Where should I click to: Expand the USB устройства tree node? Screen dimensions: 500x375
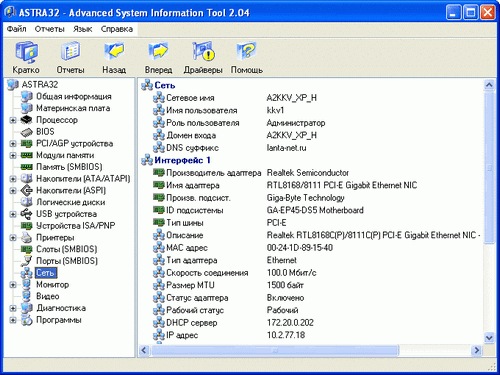[x=13, y=214]
